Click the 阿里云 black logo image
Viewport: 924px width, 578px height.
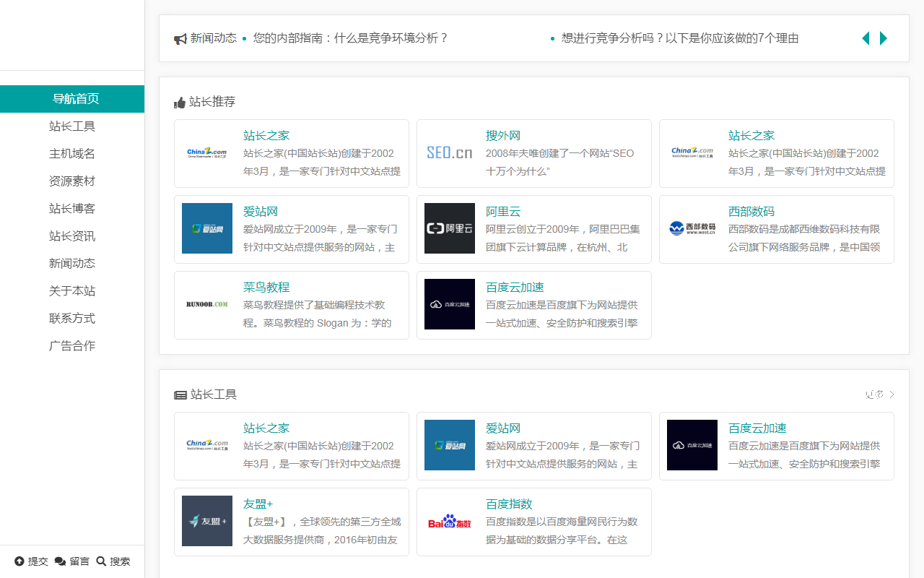click(450, 228)
